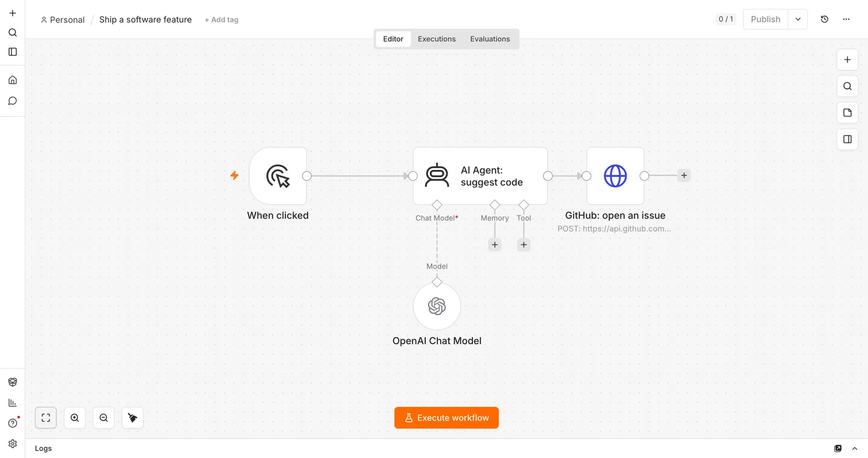Add a sticky note to the canvas
Image resolution: width=868 pixels, height=458 pixels.
pyautogui.click(x=847, y=113)
